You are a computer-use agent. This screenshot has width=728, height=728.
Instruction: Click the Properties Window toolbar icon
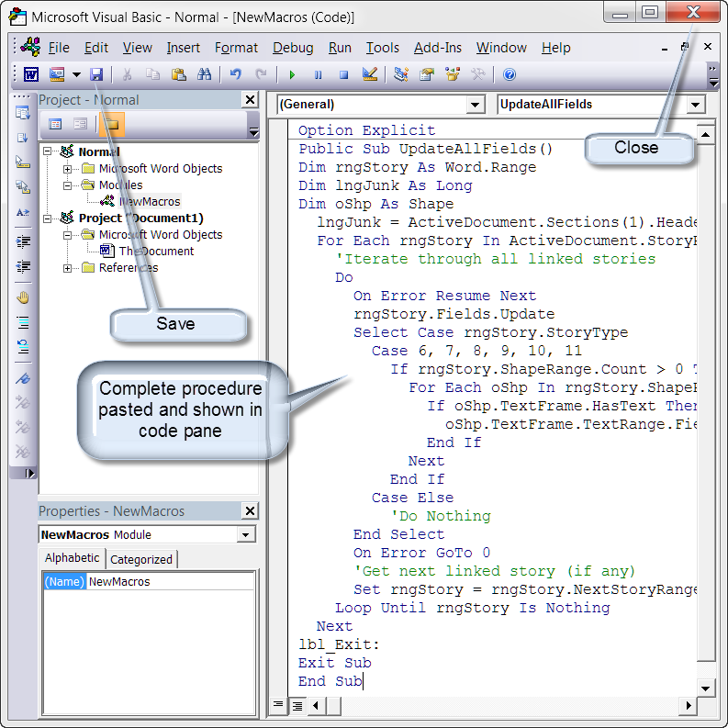(427, 74)
